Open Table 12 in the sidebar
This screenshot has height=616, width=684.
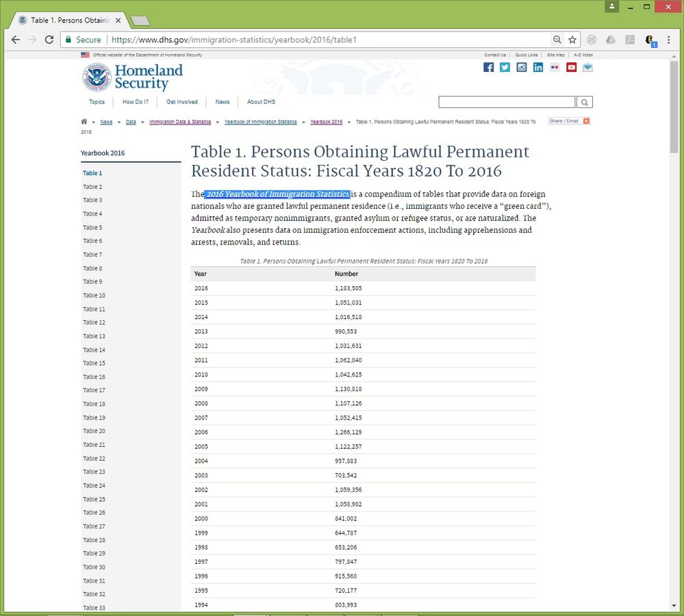coord(94,322)
